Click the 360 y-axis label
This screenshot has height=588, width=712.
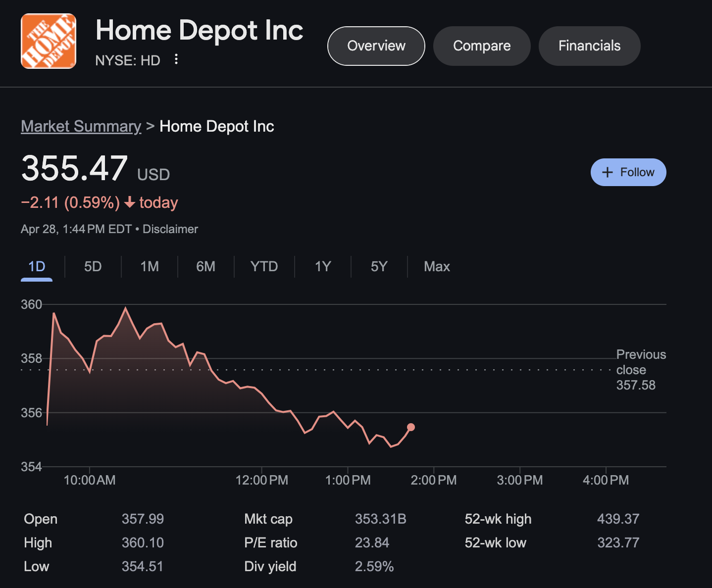[x=31, y=304]
